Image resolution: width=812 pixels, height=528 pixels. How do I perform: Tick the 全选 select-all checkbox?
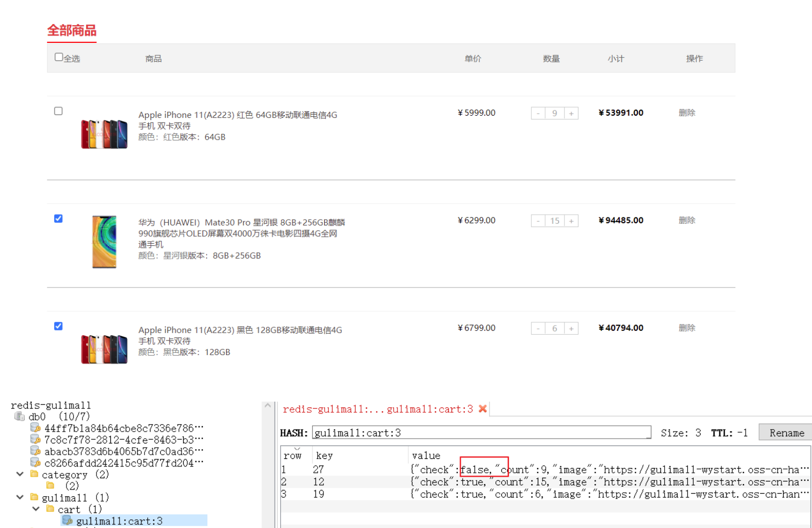click(59, 57)
